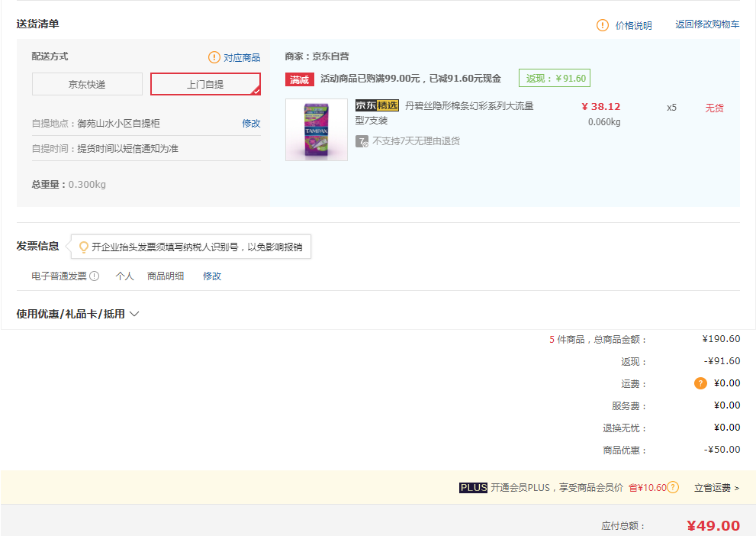Expand 使用优惠/礼品卡/抵用 section
The height and width of the screenshot is (536, 756).
tap(78, 314)
